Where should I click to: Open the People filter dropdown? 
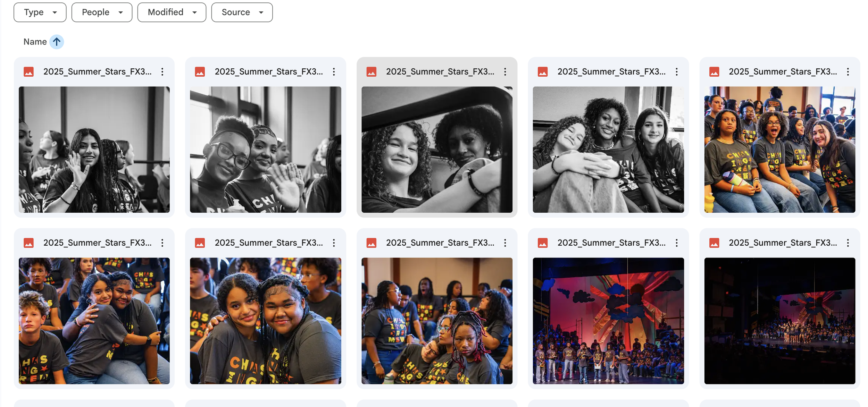click(102, 12)
